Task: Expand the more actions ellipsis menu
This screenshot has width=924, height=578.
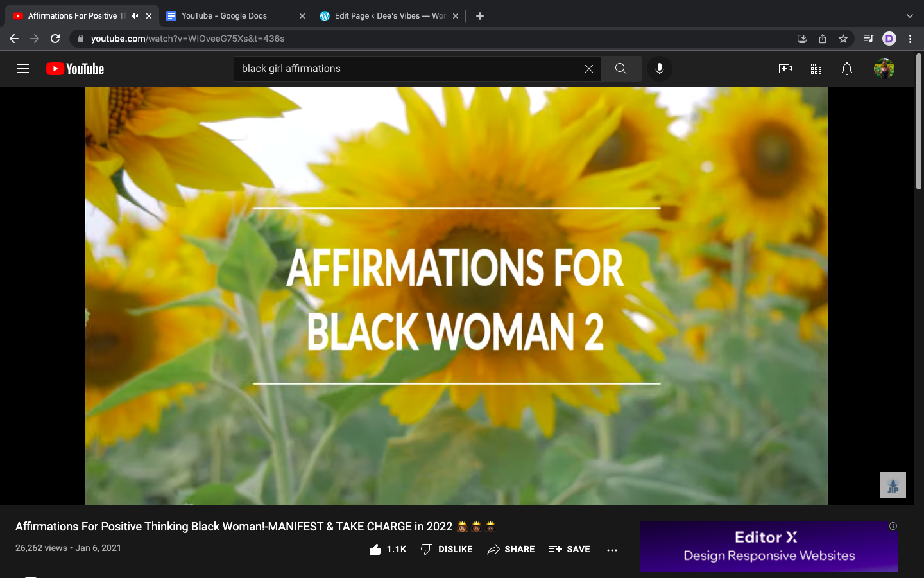Action: click(612, 550)
